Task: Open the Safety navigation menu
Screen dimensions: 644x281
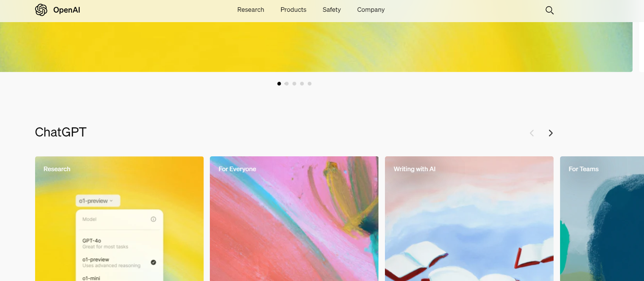Action: pyautogui.click(x=332, y=10)
